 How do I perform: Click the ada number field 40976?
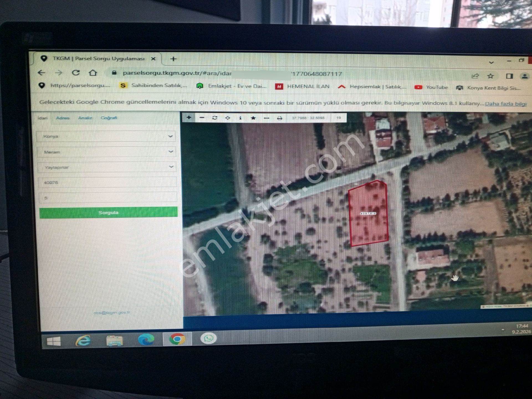point(107,183)
